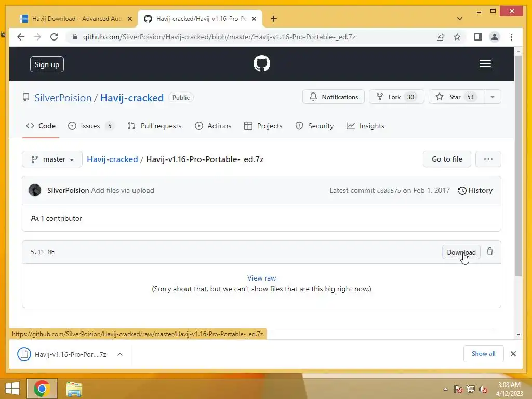Star the repository

point(456,97)
